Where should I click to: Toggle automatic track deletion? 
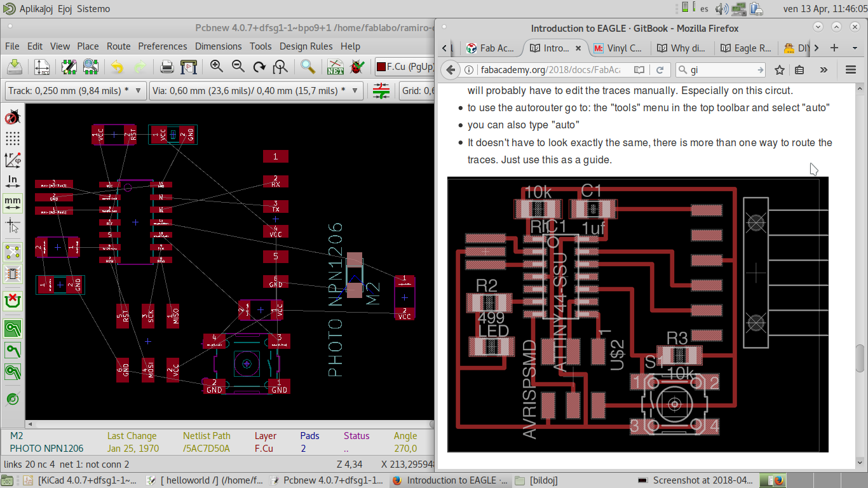pos(12,300)
